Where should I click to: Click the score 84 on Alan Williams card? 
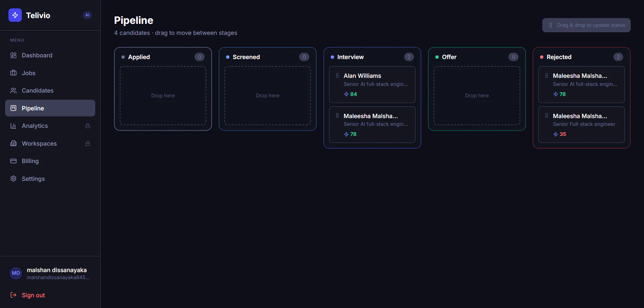[x=354, y=94]
